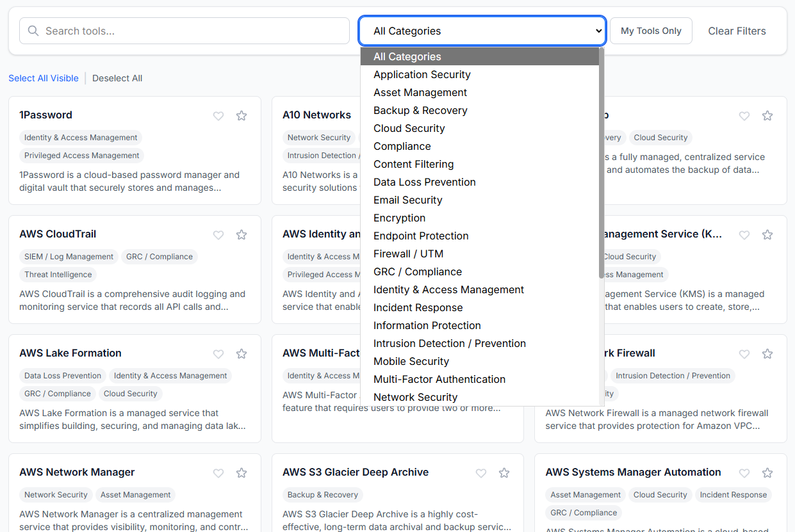
Task: Open AWS S3 Glacier Deep Archive card title
Action: click(356, 472)
